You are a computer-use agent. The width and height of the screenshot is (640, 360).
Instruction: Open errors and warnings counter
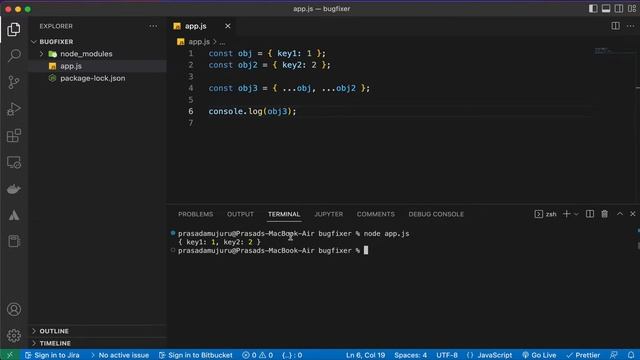(258, 355)
